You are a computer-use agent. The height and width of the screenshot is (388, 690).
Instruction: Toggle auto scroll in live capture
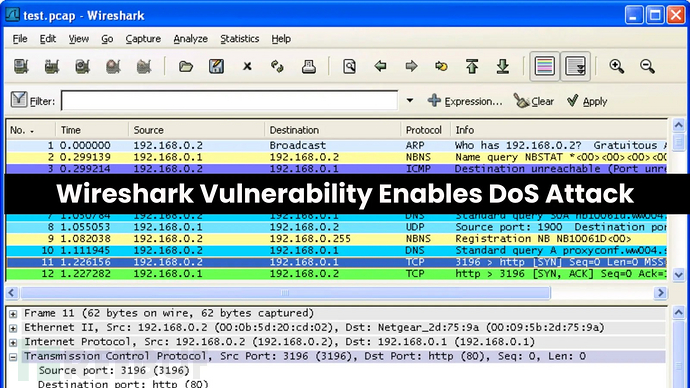(x=575, y=66)
